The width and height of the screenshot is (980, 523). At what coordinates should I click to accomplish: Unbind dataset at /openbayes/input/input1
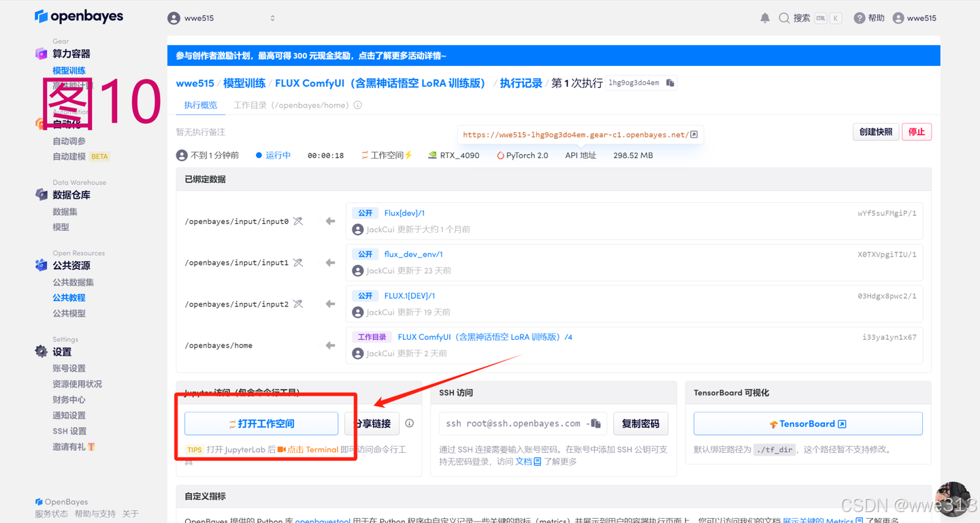pyautogui.click(x=297, y=262)
